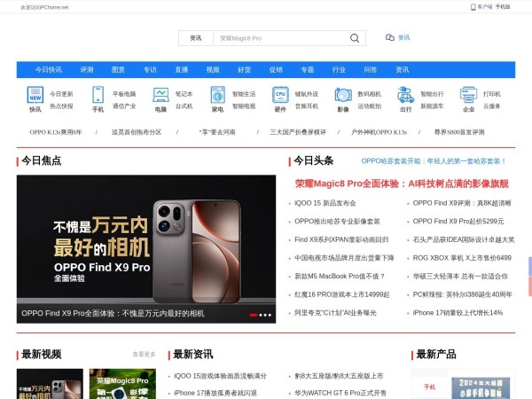Screen dimensions: 532x399
Task: Open 三大国产折叠屏横评 hot link
Action: point(298,132)
